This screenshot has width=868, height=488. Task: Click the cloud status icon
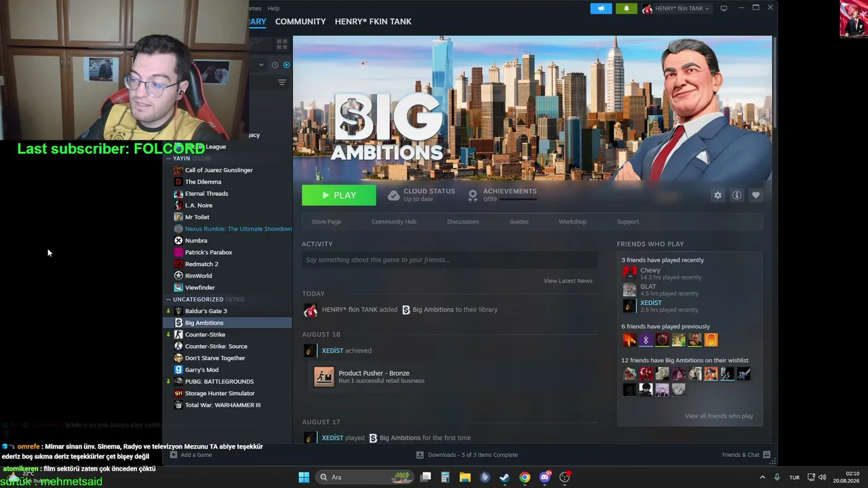(393, 195)
